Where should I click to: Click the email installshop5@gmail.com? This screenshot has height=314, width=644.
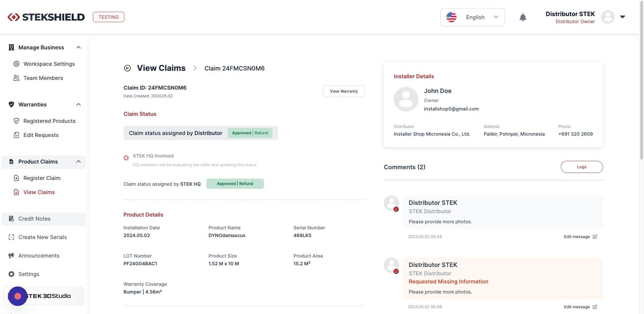coord(451,109)
